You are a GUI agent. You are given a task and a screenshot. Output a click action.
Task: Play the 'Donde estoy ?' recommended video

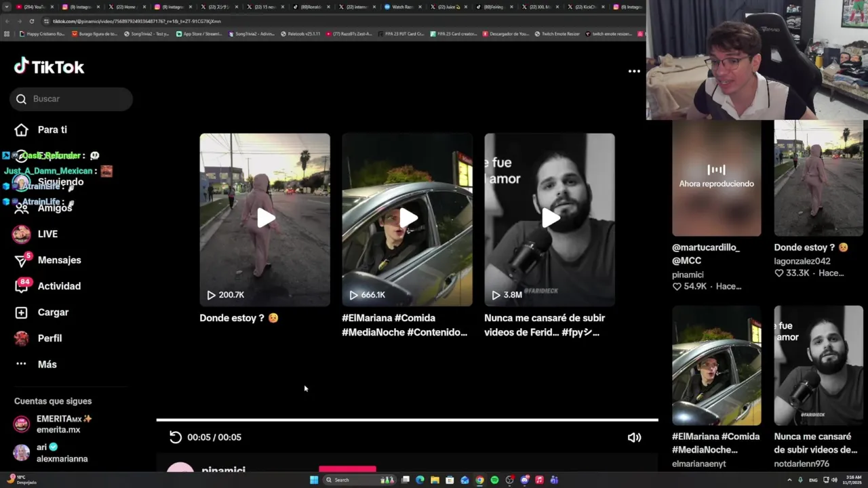click(264, 218)
